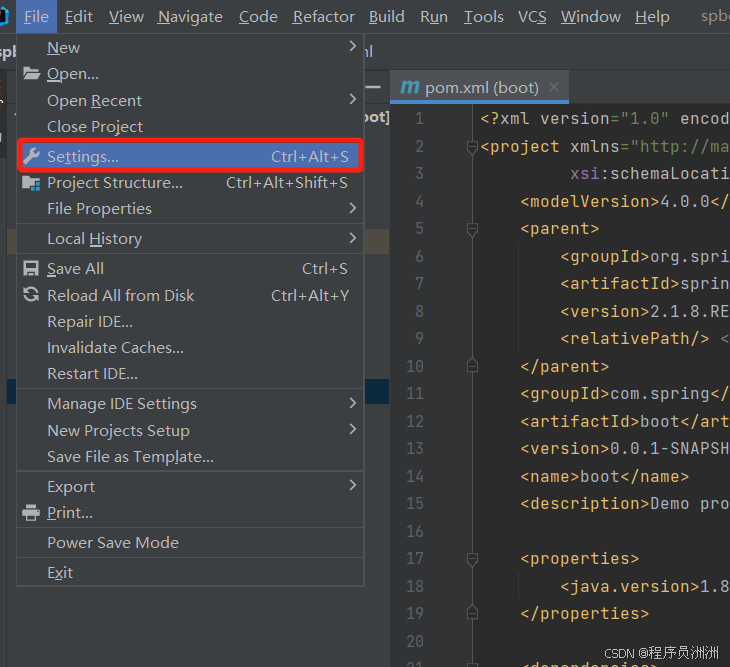Click the Maven icon on pom.xml tab

click(409, 87)
